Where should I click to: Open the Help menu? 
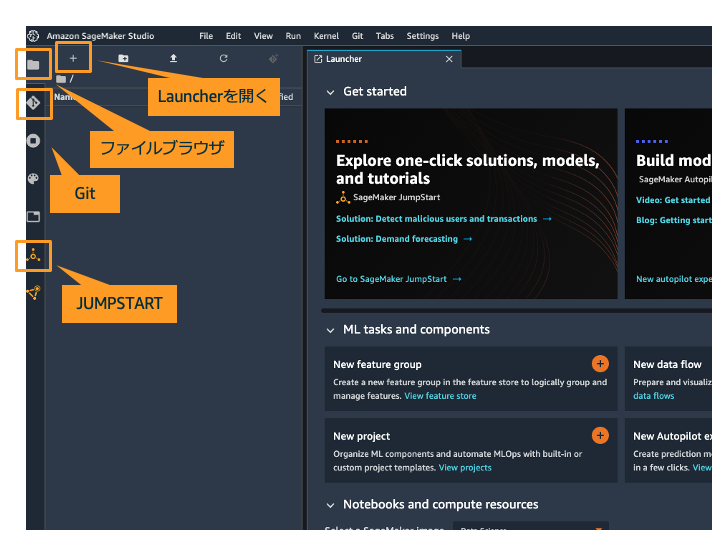click(460, 36)
